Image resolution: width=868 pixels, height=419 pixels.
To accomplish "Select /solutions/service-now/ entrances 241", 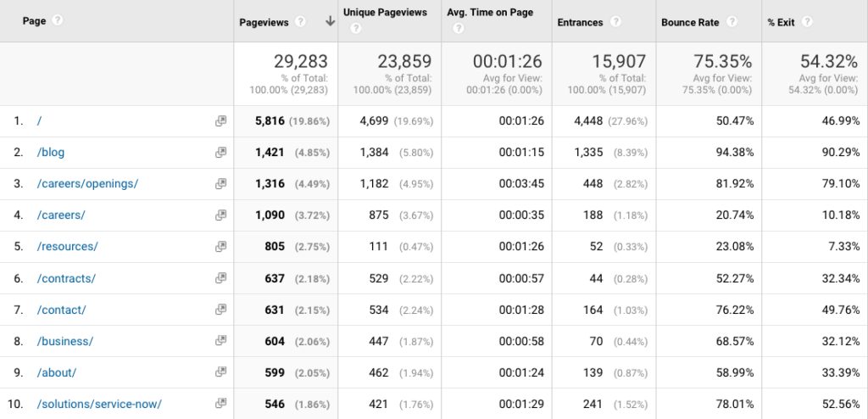I will point(593,404).
